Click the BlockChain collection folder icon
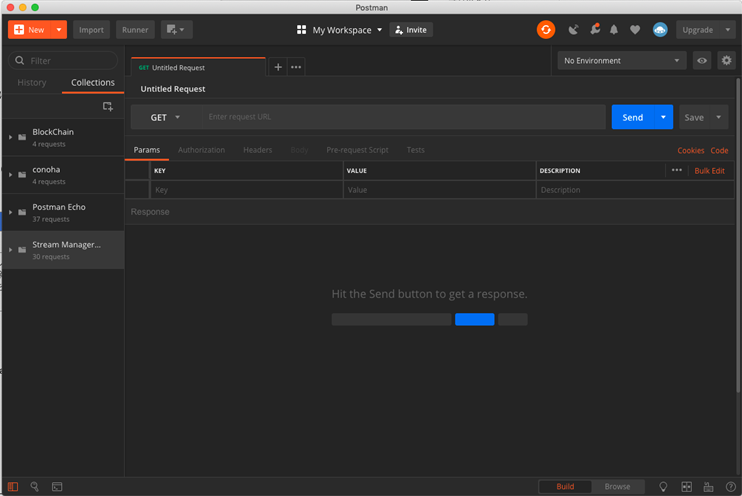 click(22, 137)
